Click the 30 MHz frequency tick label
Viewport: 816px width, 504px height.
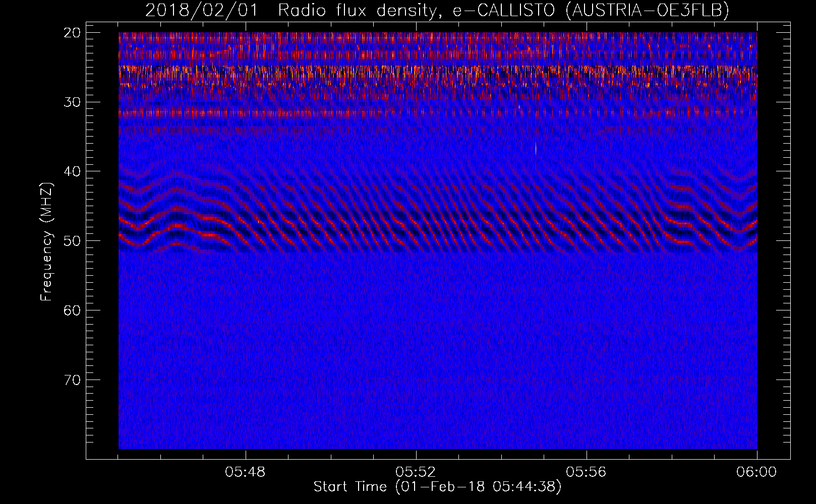[73, 102]
